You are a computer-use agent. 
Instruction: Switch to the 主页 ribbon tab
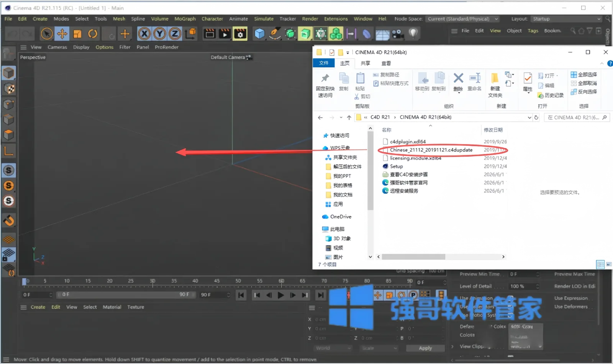click(x=345, y=63)
